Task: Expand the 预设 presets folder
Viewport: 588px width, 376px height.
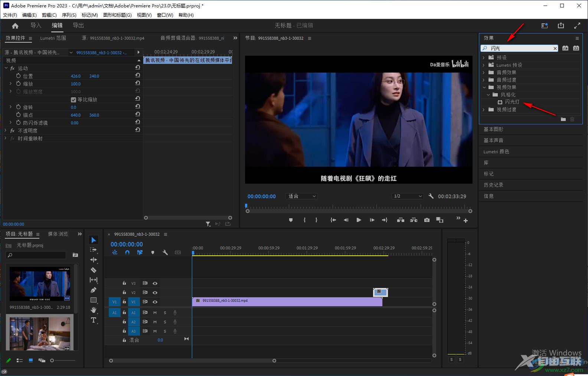Action: [484, 58]
